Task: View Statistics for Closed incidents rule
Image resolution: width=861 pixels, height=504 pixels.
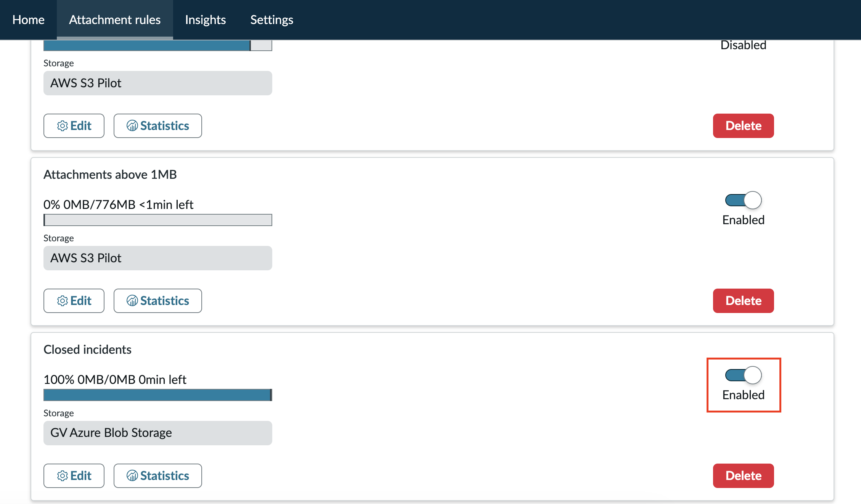Action: pyautogui.click(x=158, y=476)
